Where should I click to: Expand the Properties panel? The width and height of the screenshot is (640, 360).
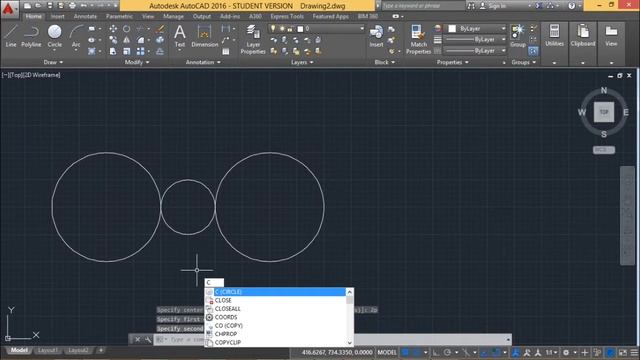pos(452,62)
